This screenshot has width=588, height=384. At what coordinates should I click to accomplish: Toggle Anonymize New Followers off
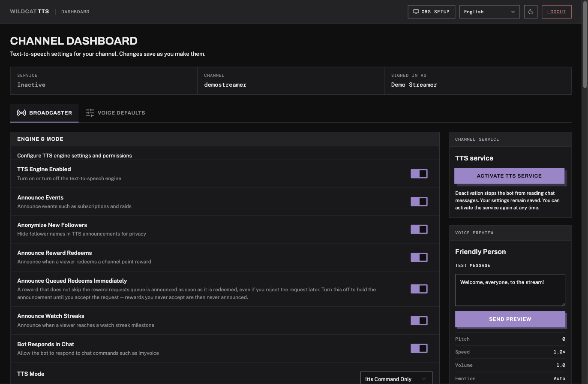pos(419,230)
